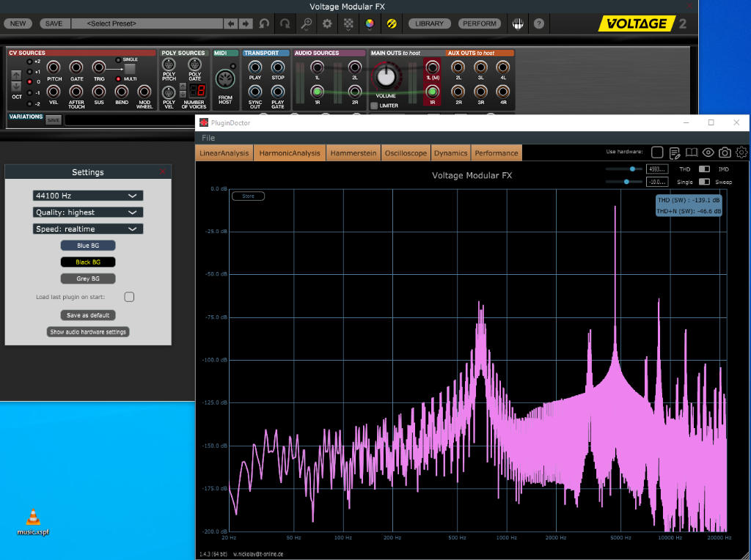Click the PITCH jack in CV Sources

pyautogui.click(x=54, y=67)
